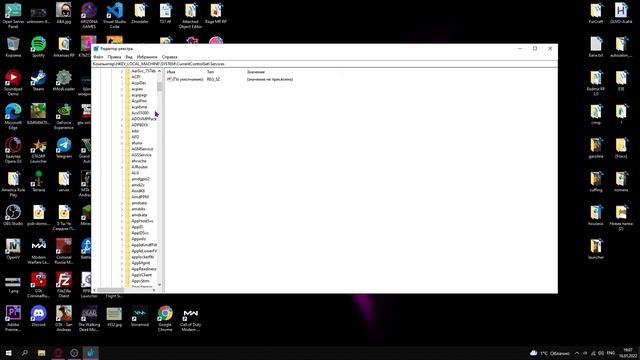
Task: Click the tree scrollbar up arrow
Action: point(159,71)
